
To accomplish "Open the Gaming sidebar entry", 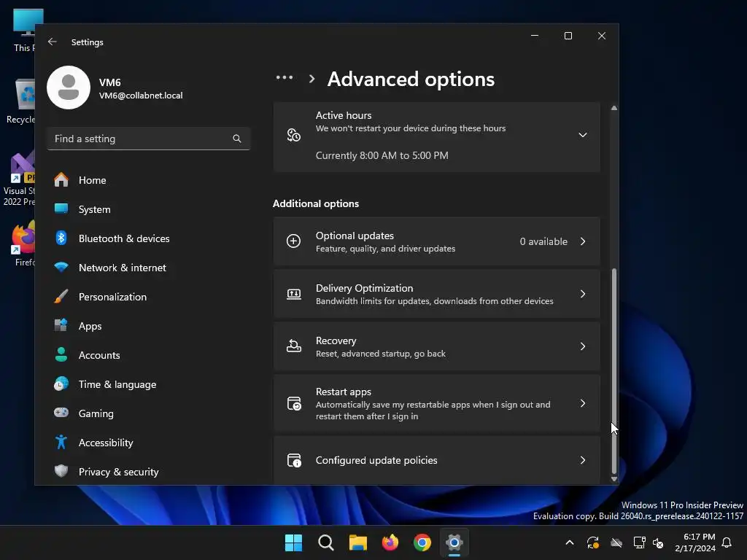I will click(x=149, y=413).
